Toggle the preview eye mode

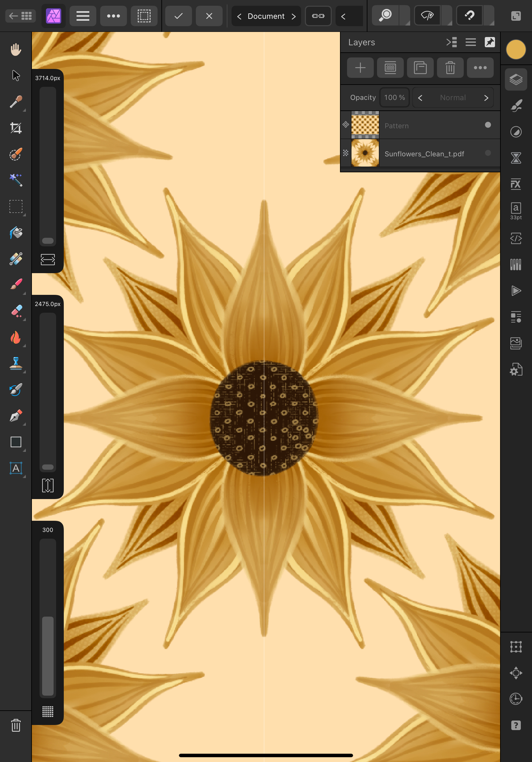point(427,16)
